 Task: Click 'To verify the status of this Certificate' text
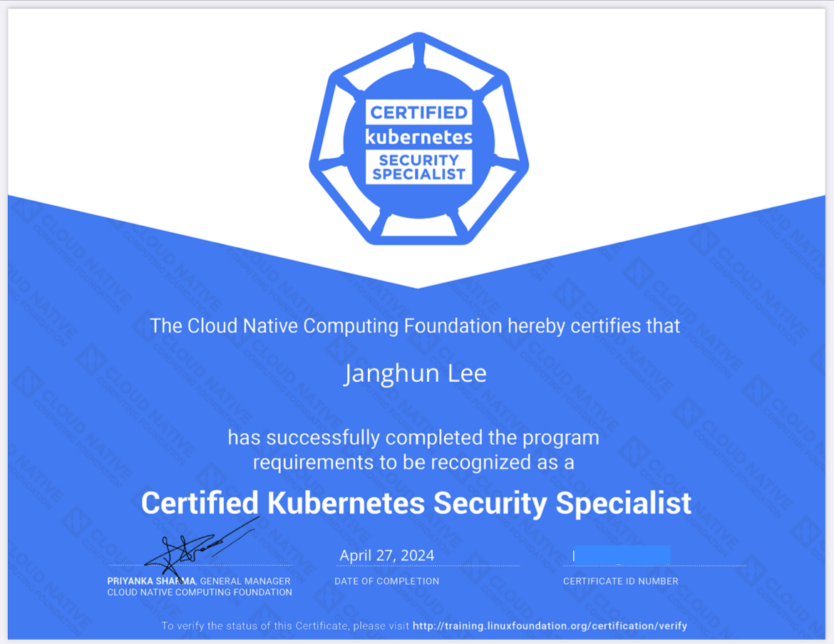[x=254, y=626]
